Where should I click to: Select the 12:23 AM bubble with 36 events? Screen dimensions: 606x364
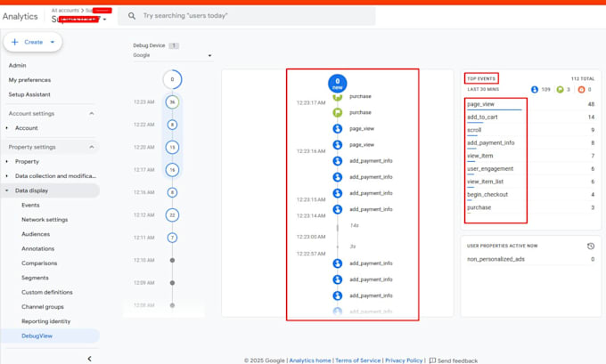172,102
